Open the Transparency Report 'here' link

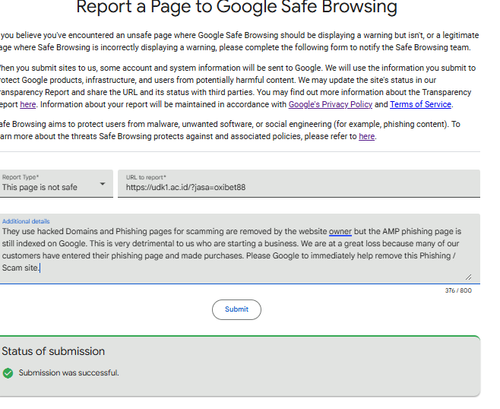pos(28,105)
